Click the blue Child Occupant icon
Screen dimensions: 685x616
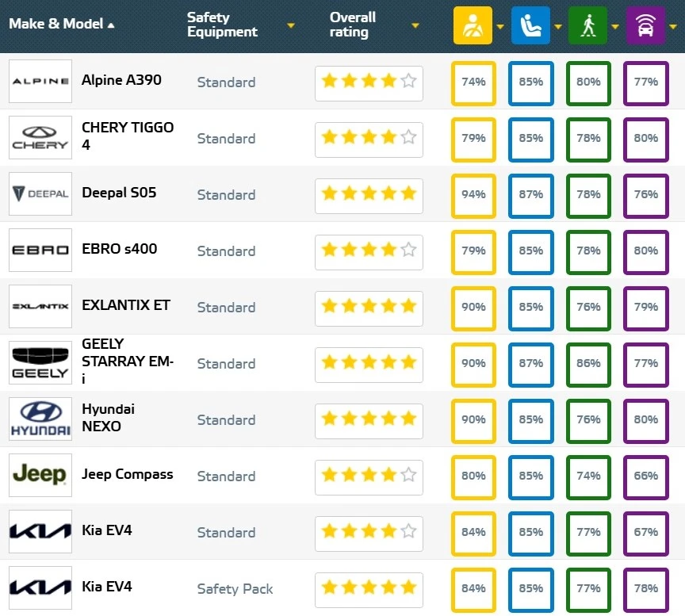point(530,25)
